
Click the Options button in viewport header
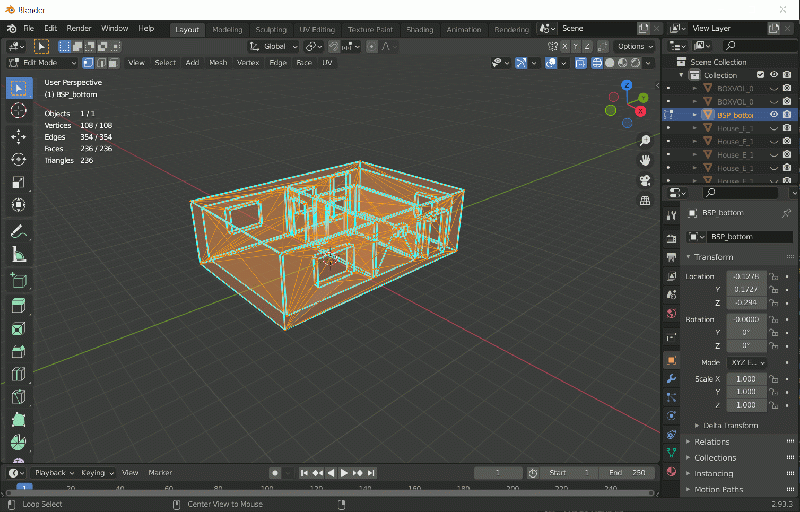[x=634, y=46]
